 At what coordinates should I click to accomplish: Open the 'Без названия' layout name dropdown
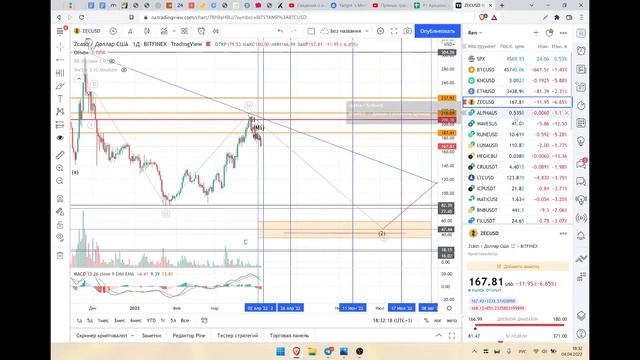coord(345,31)
